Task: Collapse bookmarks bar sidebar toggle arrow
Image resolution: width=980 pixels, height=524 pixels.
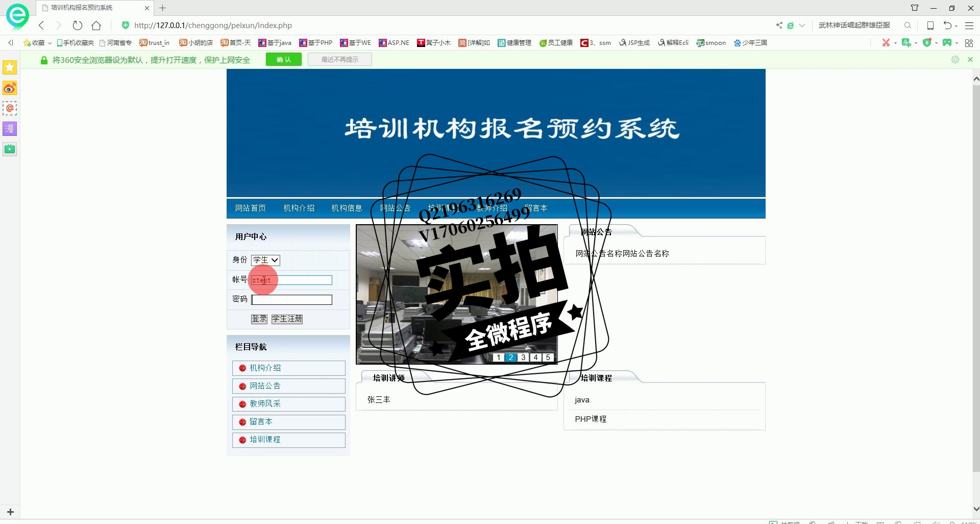Action: pos(11,43)
